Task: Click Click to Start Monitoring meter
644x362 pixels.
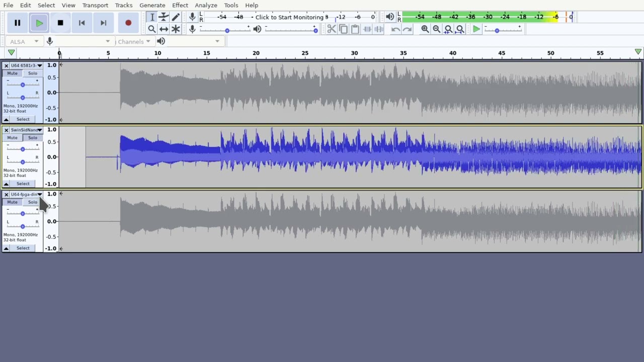Action: (291, 17)
